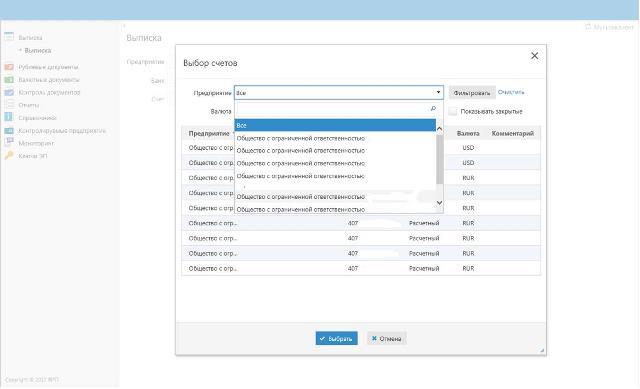Close the Выбор счетов dialog

534,56
